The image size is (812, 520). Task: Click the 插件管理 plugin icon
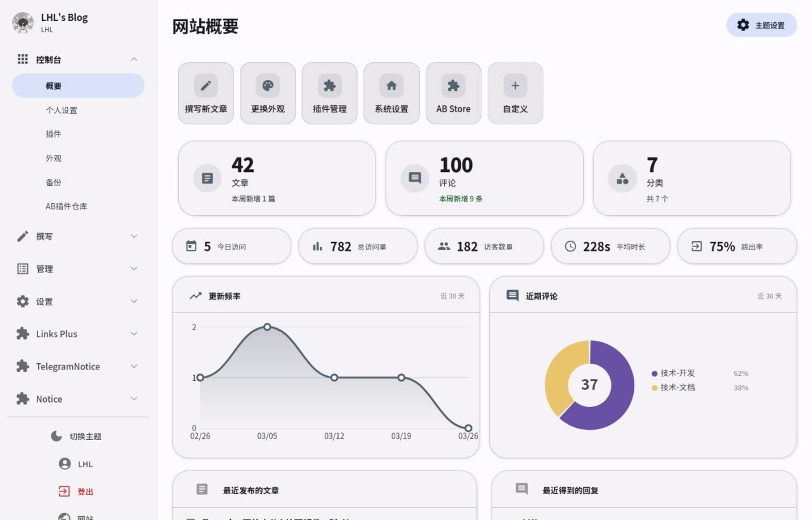(x=329, y=84)
